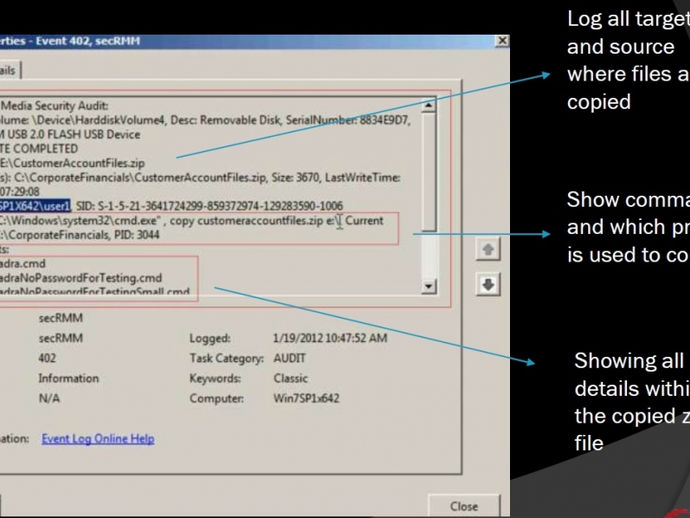
Task: Click the scroll down arrow of event text
Action: (x=429, y=287)
